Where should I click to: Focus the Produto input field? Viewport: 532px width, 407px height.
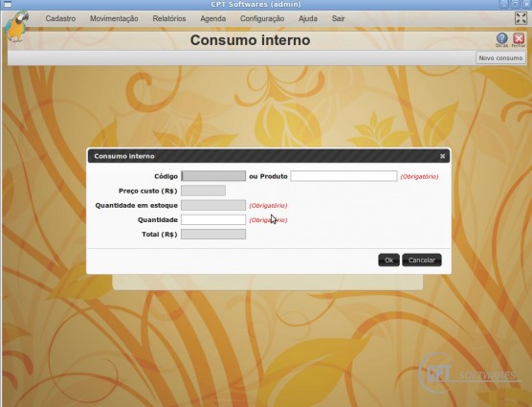pyautogui.click(x=344, y=176)
